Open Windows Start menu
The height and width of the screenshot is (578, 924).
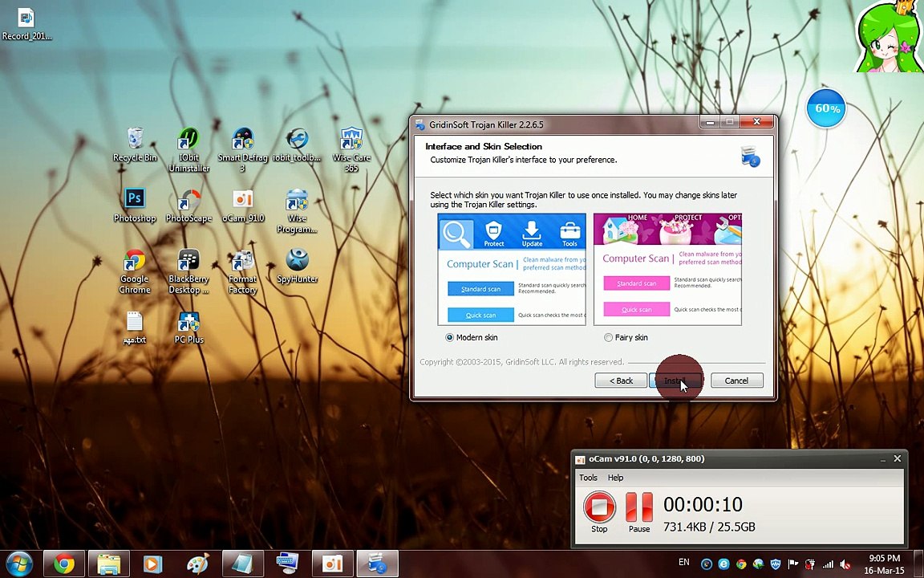tap(19, 564)
